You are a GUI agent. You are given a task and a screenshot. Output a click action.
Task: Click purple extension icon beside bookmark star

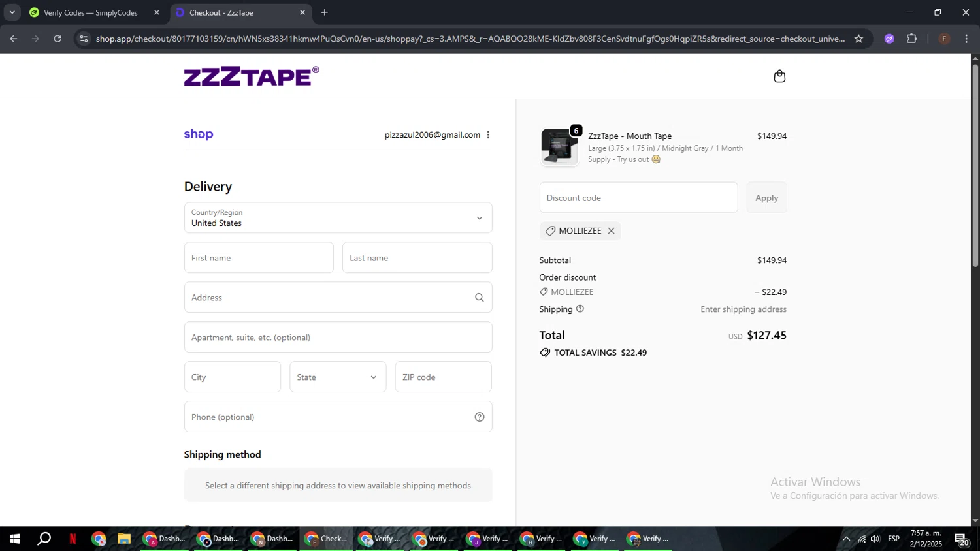[x=889, y=39]
